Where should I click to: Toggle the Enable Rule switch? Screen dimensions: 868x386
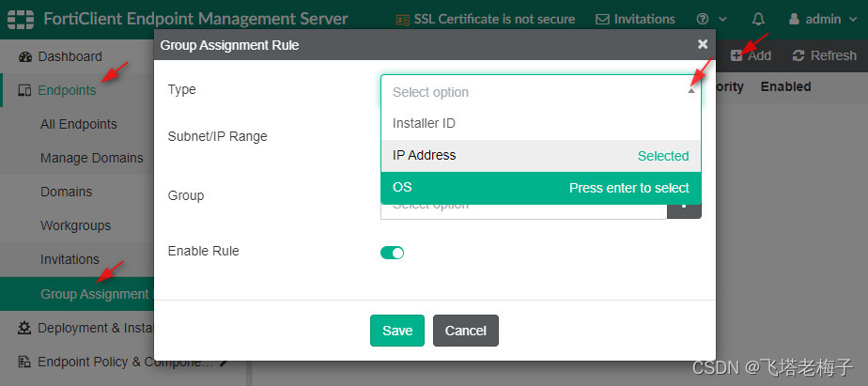coord(392,253)
